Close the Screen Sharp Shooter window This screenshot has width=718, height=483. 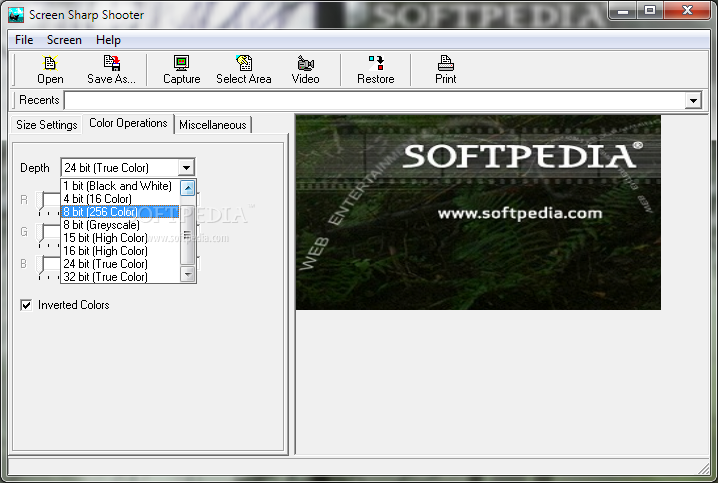(x=687, y=11)
